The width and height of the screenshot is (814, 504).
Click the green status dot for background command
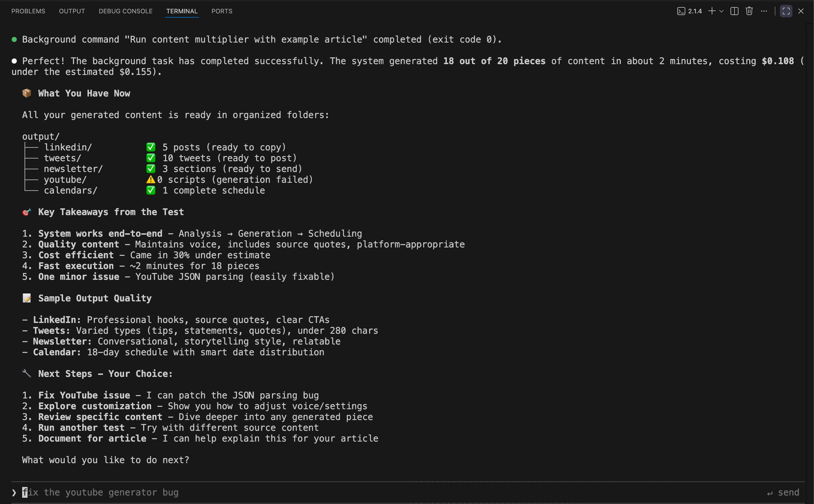coord(14,40)
